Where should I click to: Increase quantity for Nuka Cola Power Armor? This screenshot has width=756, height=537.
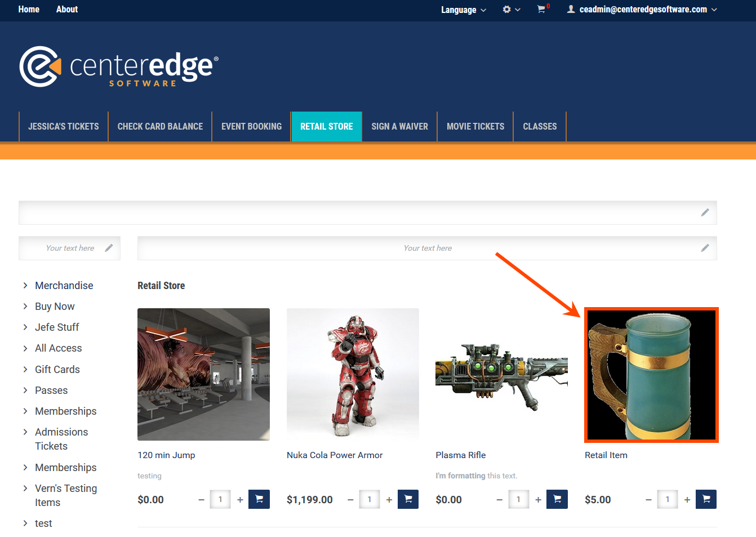pyautogui.click(x=389, y=500)
